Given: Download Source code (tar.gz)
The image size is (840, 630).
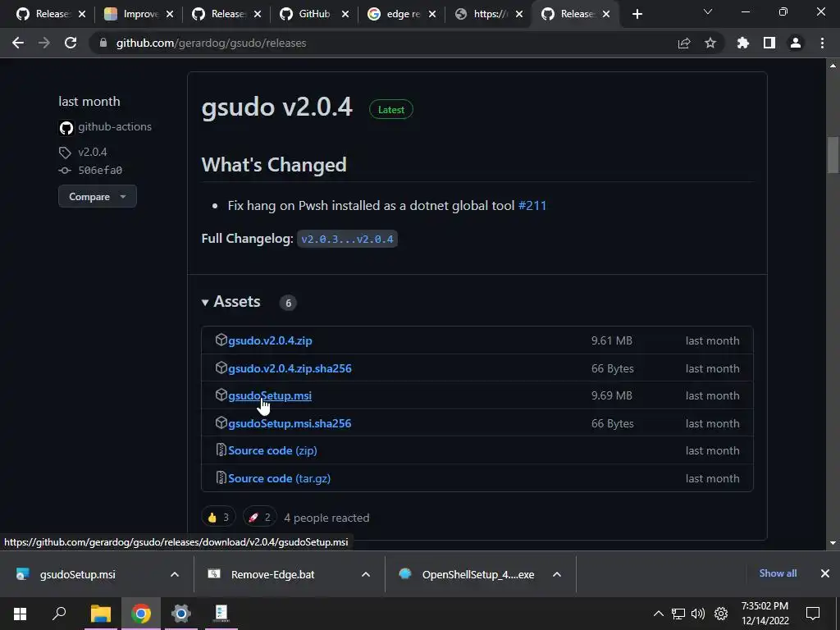Looking at the screenshot, I should [279, 478].
